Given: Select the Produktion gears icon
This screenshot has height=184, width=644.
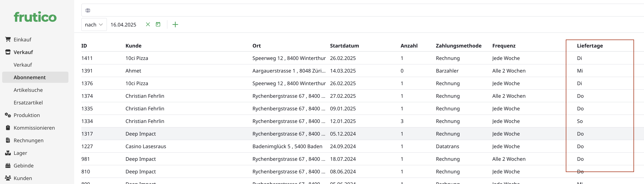Looking at the screenshot, I should (x=7, y=115).
